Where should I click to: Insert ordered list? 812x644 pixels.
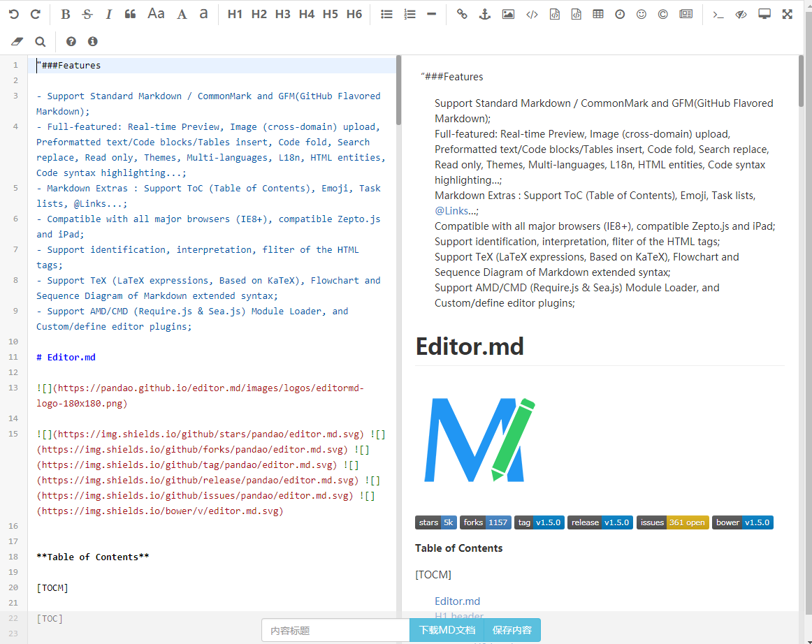pos(409,14)
